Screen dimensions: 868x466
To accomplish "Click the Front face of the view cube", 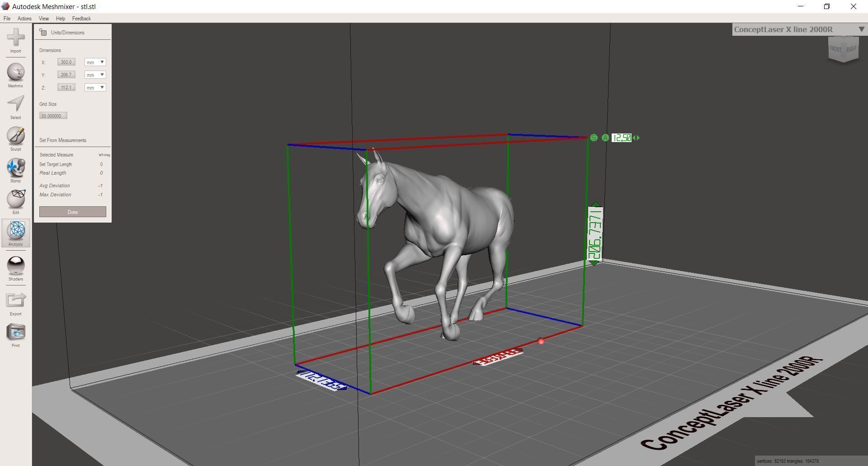I will 837,49.
